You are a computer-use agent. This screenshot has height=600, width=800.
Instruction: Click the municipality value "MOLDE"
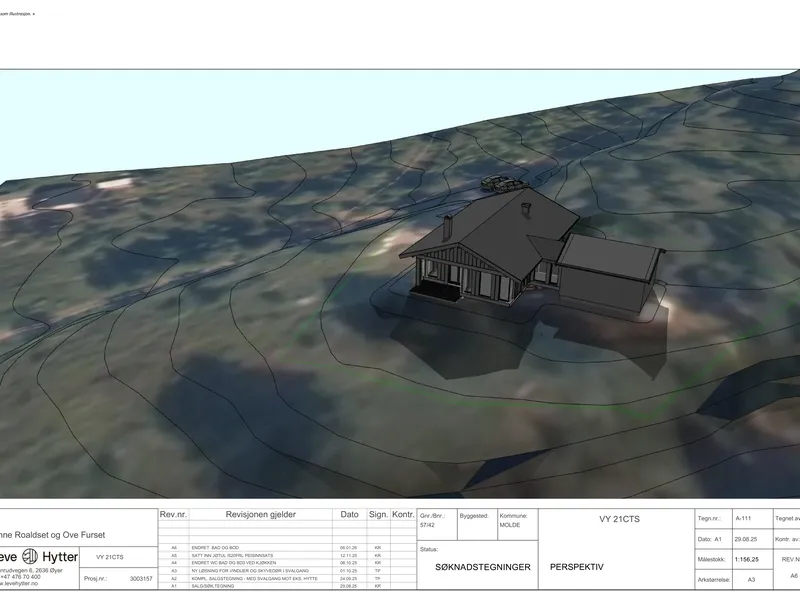pyautogui.click(x=510, y=525)
